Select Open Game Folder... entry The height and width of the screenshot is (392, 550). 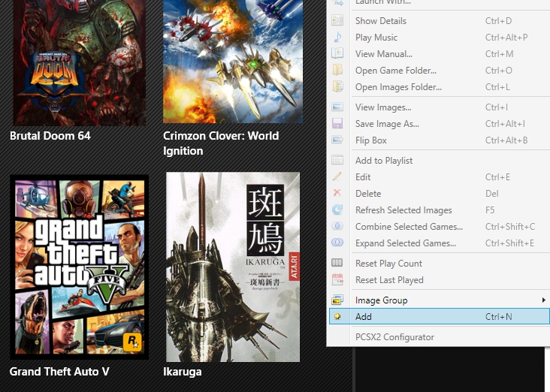439,70
